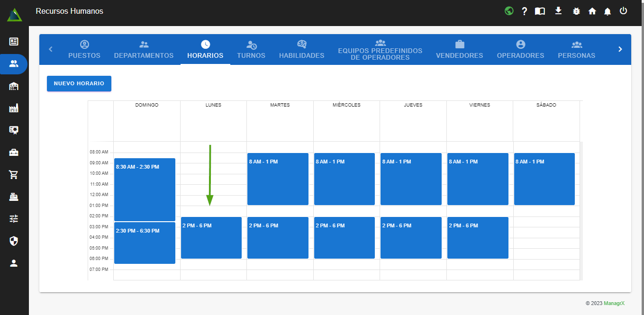This screenshot has width=644, height=315.
Task: Open the shopping cart section in the sidebar
Action: (x=14, y=175)
